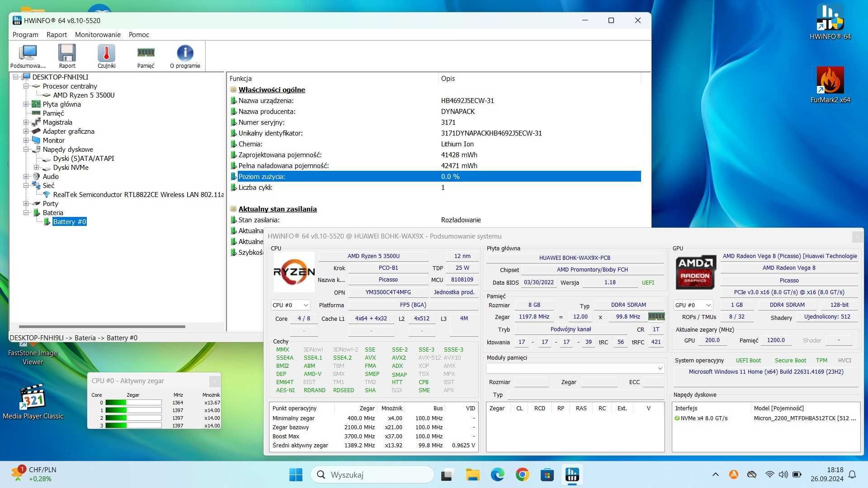Expand the Audio tree node
This screenshot has height=488, width=868.
pos(26,177)
